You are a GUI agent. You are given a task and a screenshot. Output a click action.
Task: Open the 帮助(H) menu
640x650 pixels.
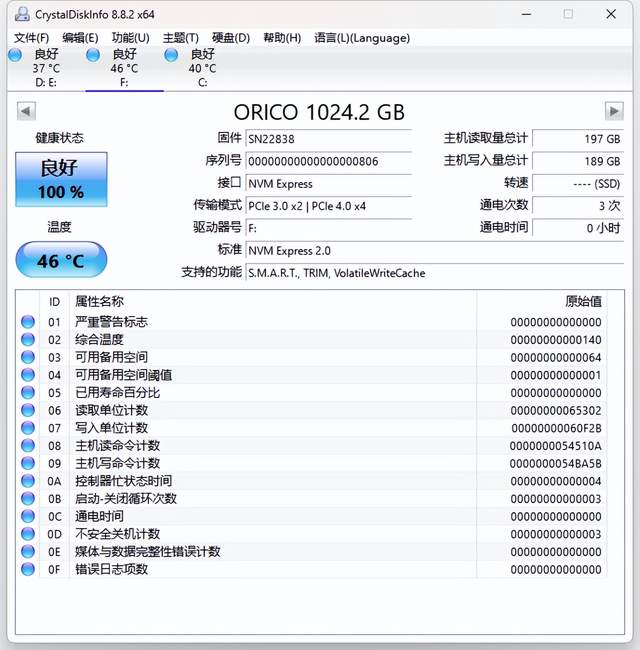pyautogui.click(x=282, y=38)
